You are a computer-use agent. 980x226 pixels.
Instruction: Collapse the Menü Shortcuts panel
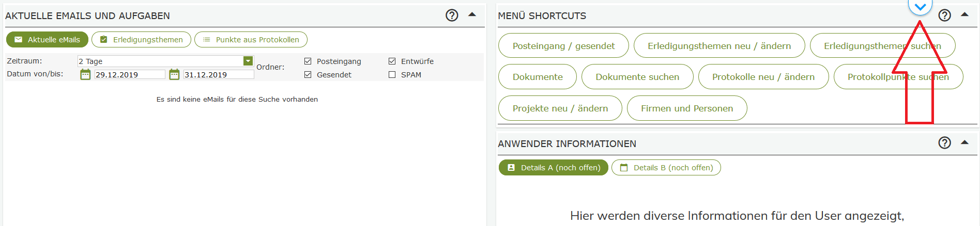coord(964,14)
